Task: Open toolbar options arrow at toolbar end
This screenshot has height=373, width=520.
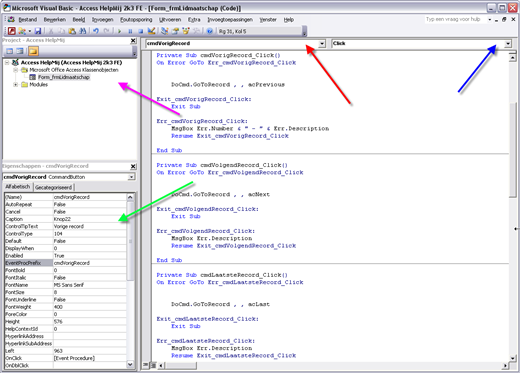Action: click(x=304, y=32)
